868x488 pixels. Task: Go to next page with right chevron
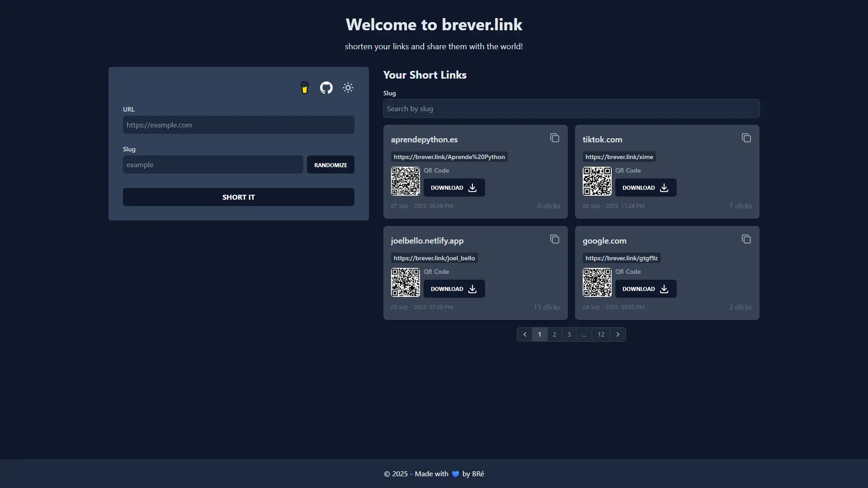[618, 334]
